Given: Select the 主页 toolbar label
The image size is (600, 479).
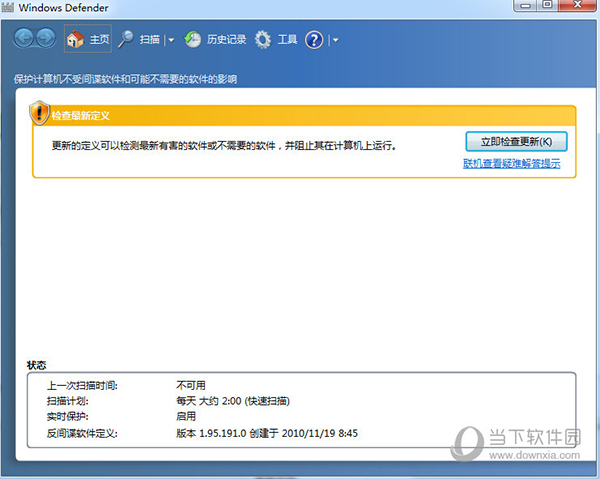Looking at the screenshot, I should (x=99, y=39).
